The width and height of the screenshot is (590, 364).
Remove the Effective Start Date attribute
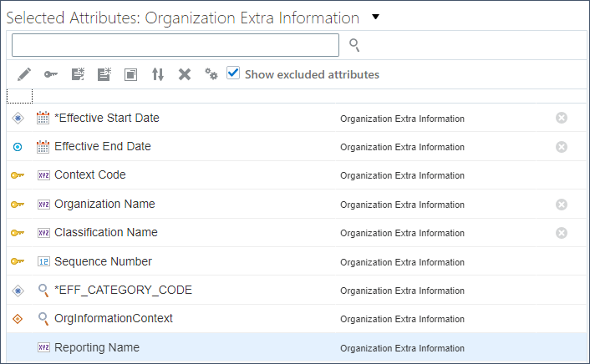(562, 118)
